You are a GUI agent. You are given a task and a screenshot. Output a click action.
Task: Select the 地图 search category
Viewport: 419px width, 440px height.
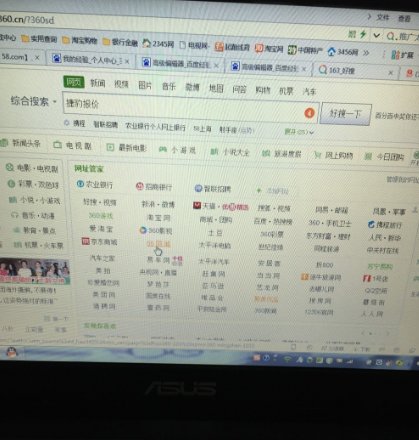[216, 88]
